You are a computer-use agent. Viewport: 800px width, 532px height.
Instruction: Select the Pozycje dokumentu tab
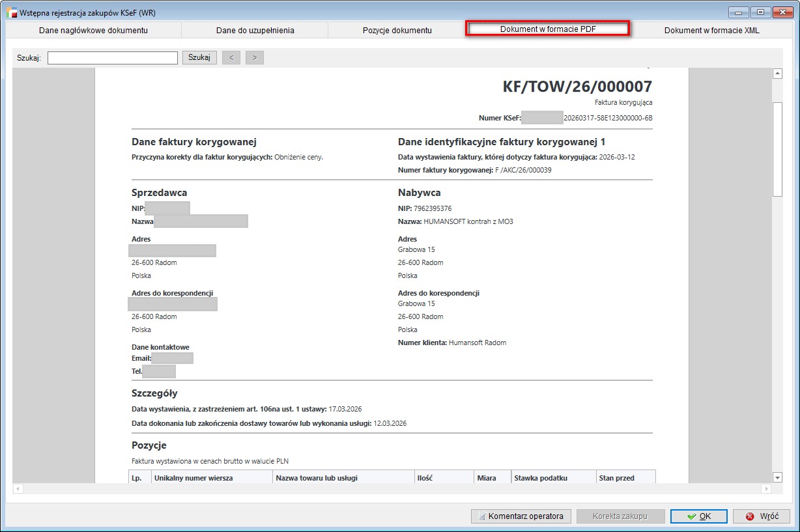point(397,30)
